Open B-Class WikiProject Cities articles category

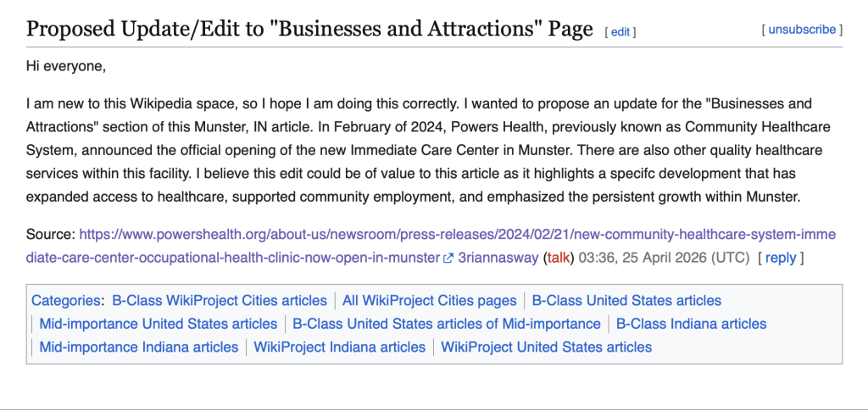coord(220,300)
